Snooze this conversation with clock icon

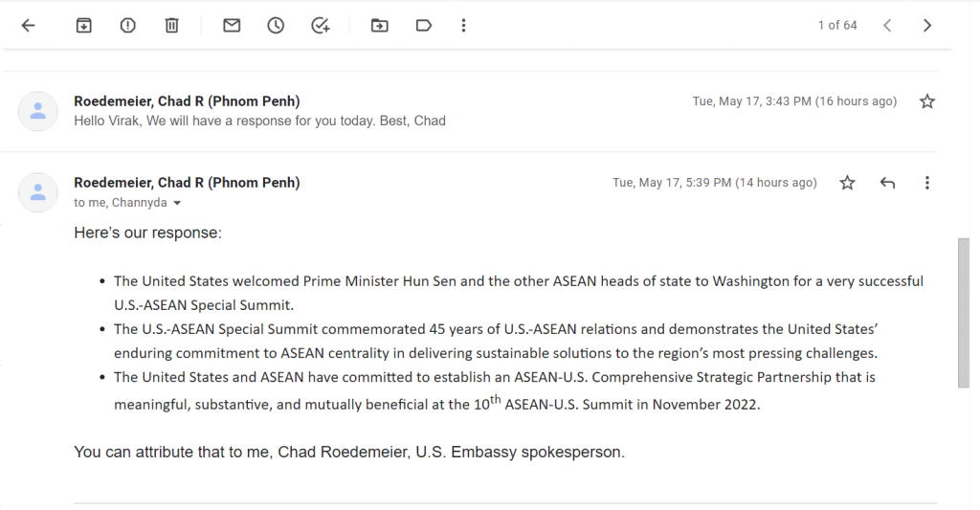click(276, 26)
